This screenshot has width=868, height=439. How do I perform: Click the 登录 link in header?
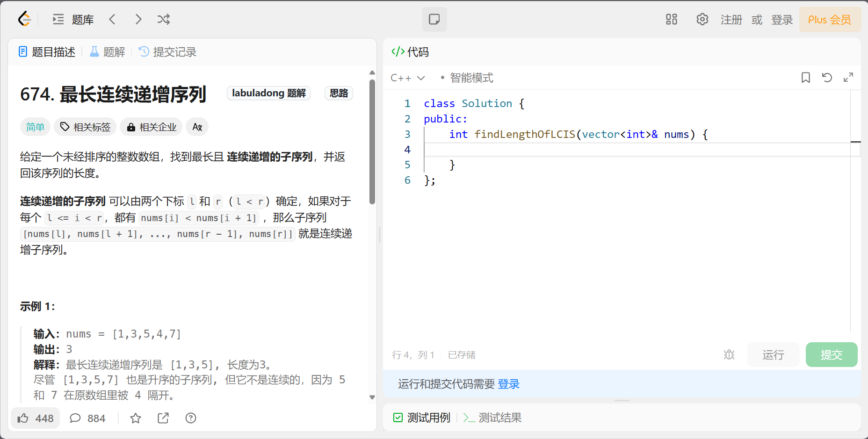[782, 20]
